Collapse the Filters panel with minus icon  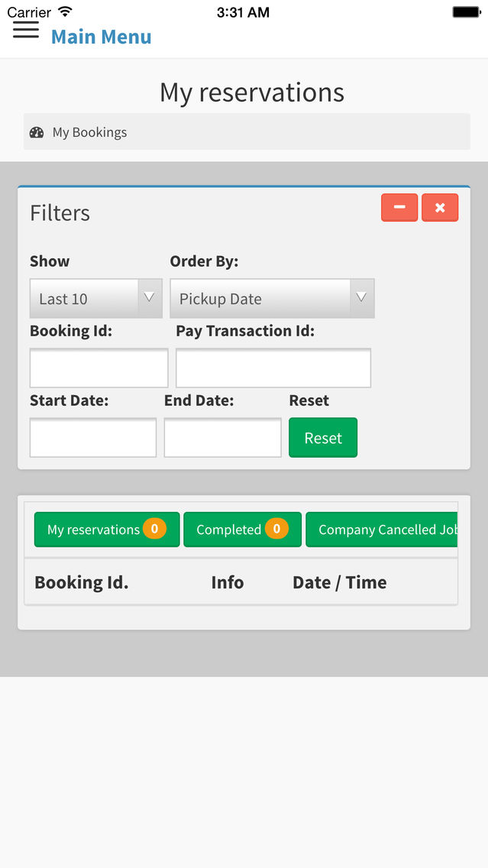pos(399,207)
